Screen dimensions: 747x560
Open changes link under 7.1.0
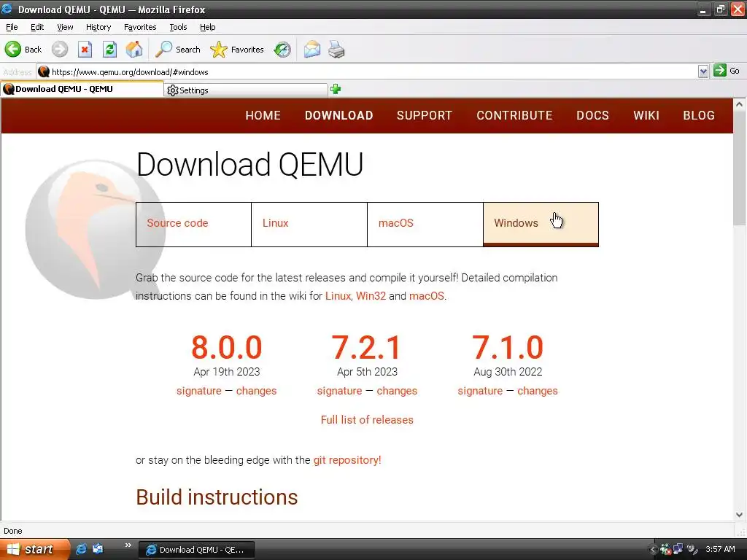(x=538, y=391)
